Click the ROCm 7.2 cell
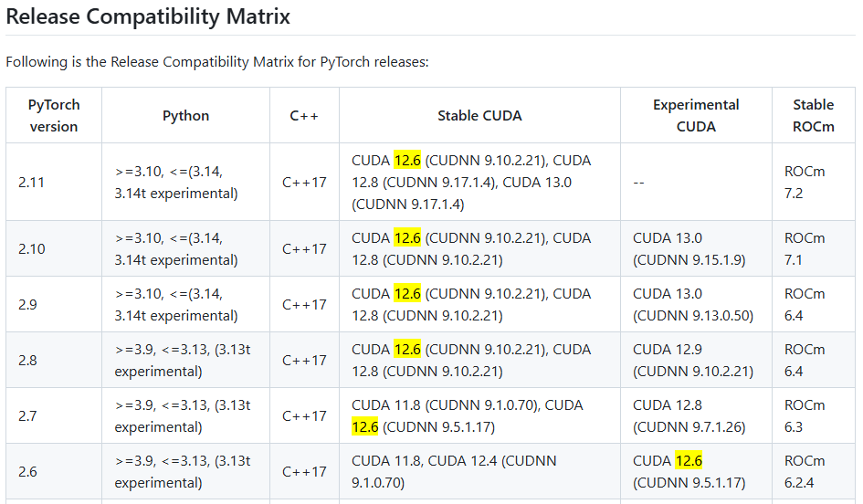This screenshot has width=863, height=504. point(814,182)
